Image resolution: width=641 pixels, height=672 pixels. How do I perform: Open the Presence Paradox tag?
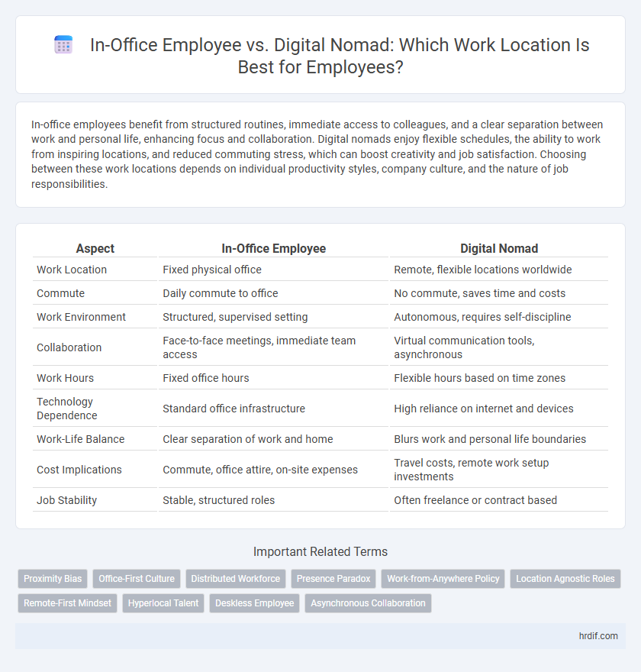[x=333, y=579]
